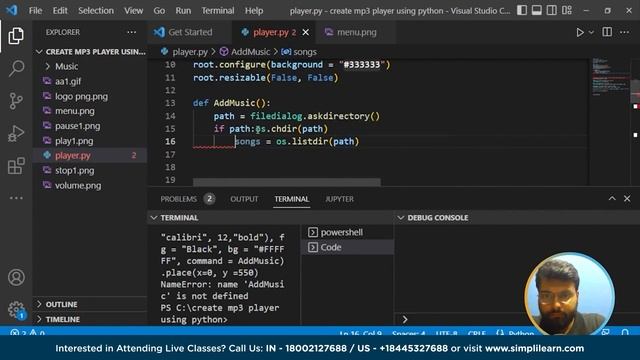Screen dimensions: 640x360
Task: Open Explorer views and more actions
Action: (131, 32)
